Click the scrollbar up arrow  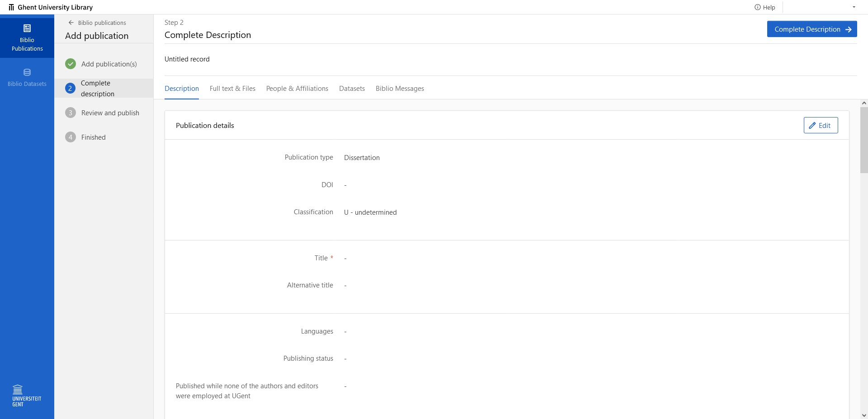tap(864, 103)
